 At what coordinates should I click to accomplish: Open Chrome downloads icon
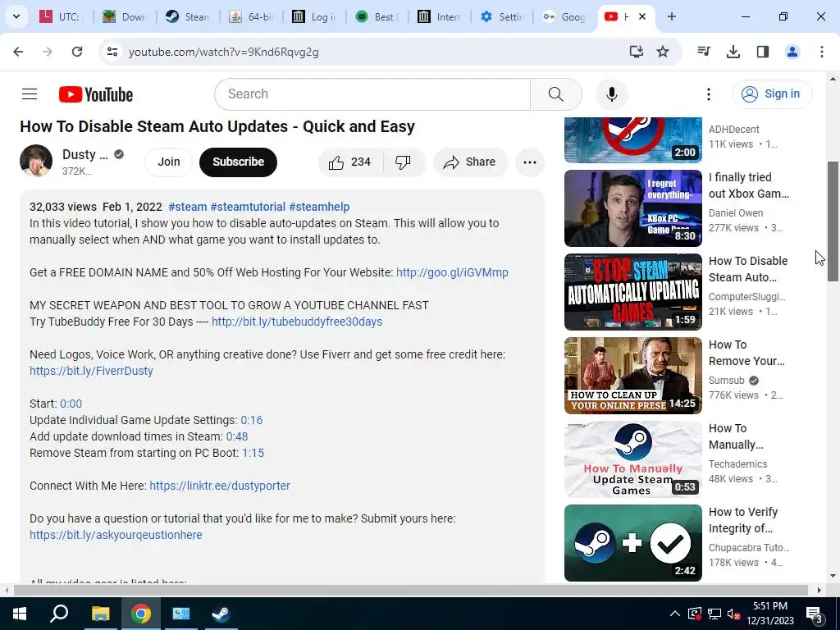coord(733,52)
